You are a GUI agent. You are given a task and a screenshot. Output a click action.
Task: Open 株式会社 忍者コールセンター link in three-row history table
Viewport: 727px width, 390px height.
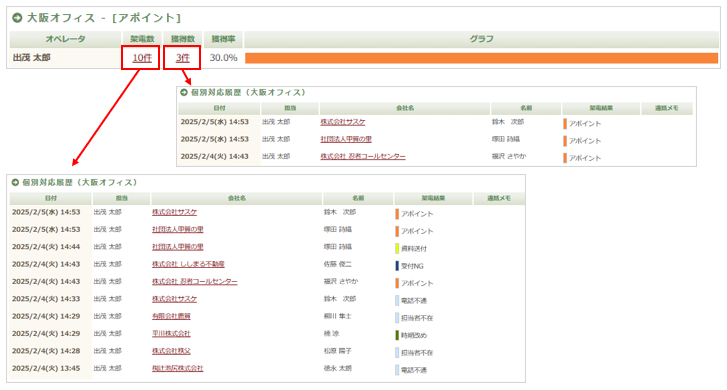[x=363, y=156]
